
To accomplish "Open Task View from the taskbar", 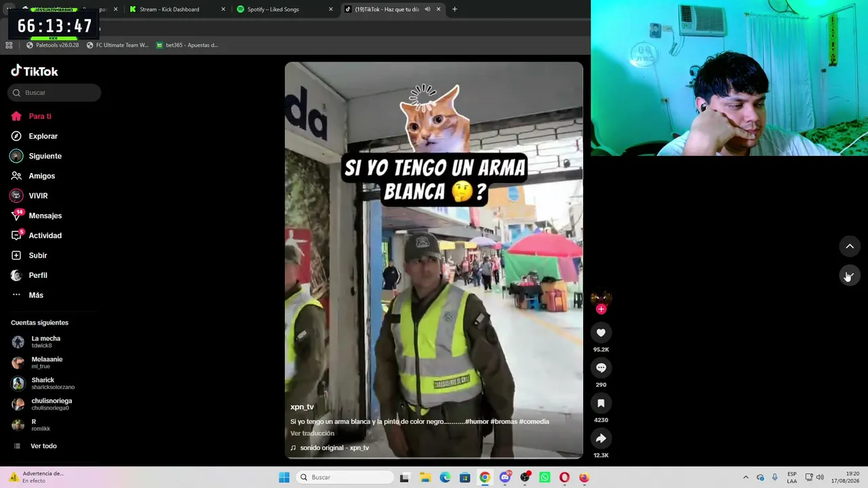I will pos(404,477).
